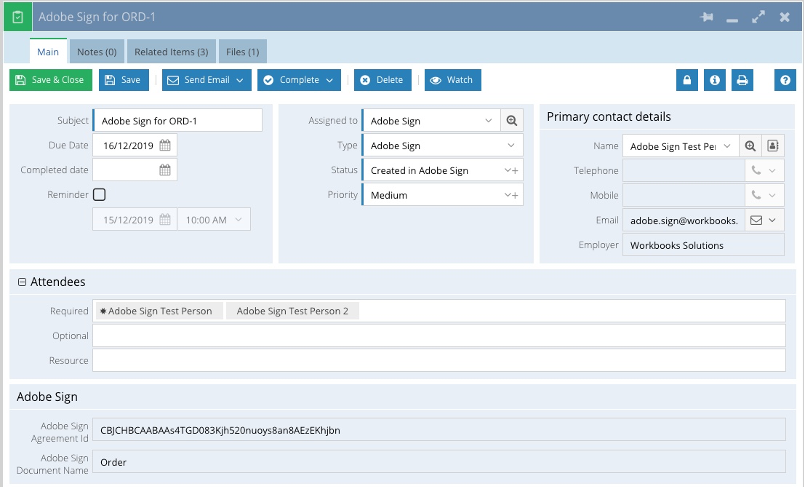Click the Mobile input field
Image resolution: width=804 pixels, height=487 pixels.
(684, 195)
